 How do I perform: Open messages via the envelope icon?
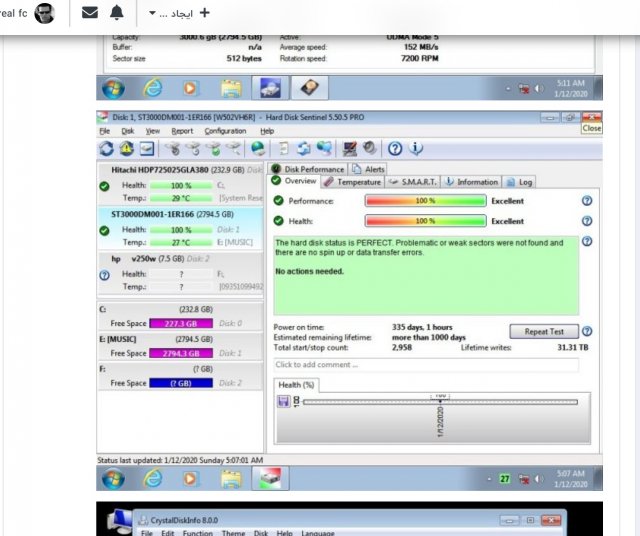[x=90, y=13]
